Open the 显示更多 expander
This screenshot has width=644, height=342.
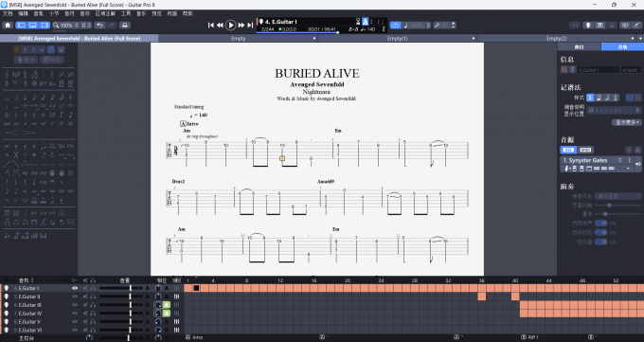click(x=626, y=122)
